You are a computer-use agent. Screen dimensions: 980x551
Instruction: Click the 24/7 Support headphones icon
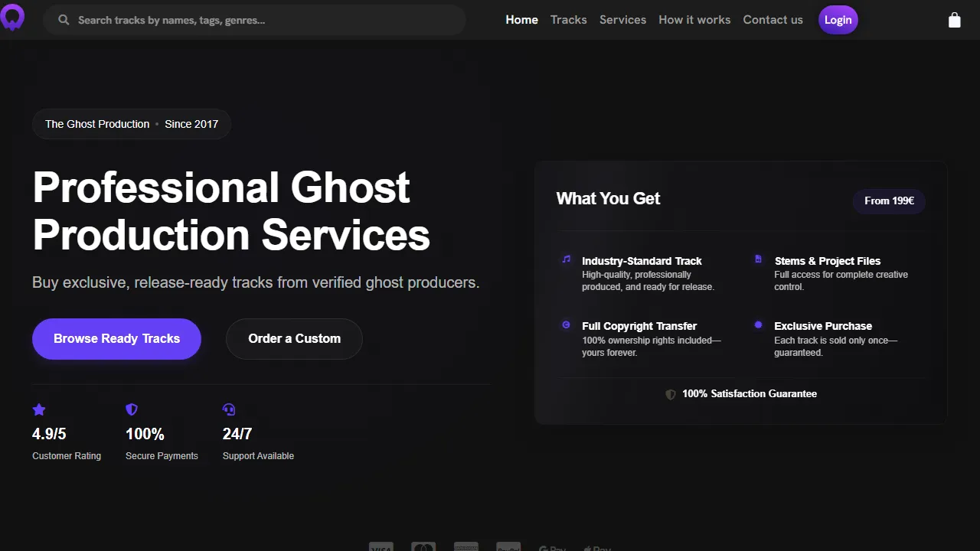point(229,409)
